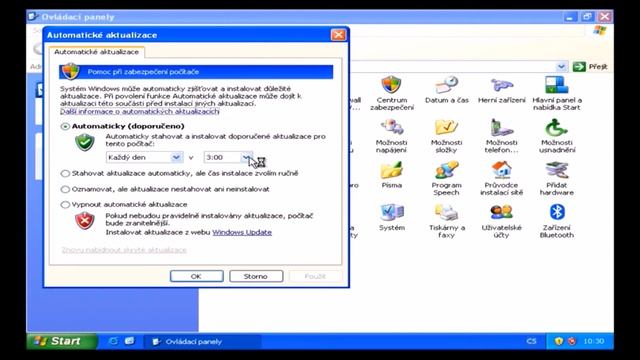Click OK in Automatické aktualizace dialog
Screen dimensions: 640x360
(196, 276)
